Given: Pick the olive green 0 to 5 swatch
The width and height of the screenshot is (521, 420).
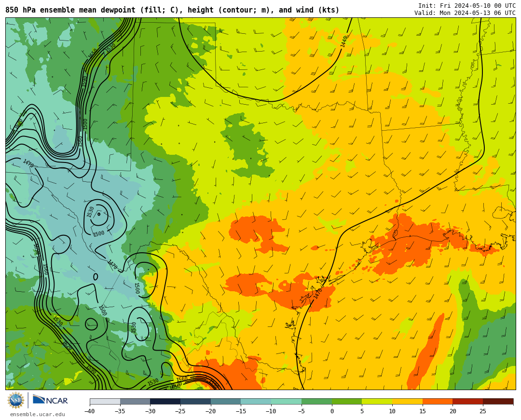Looking at the screenshot, I should tap(347, 401).
